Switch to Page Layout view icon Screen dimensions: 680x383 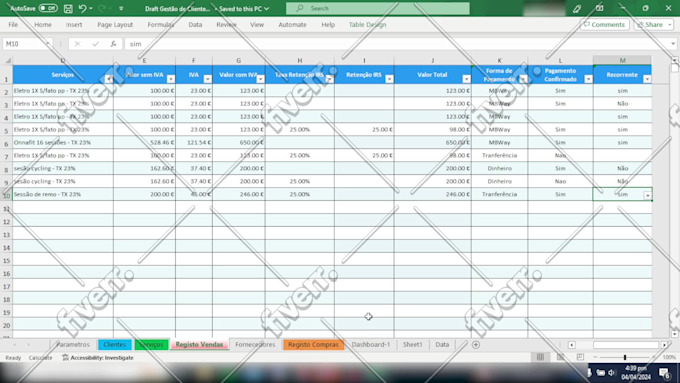(x=560, y=357)
